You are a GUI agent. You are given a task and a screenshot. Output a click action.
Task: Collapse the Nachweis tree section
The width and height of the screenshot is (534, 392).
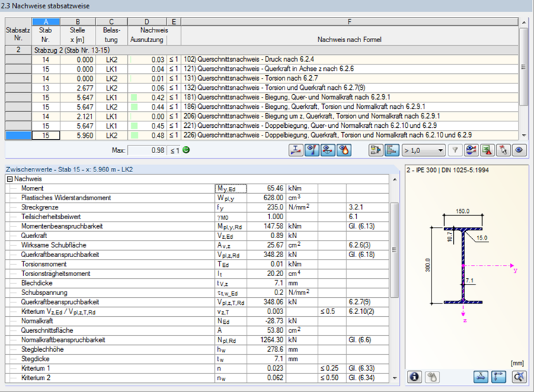9,179
